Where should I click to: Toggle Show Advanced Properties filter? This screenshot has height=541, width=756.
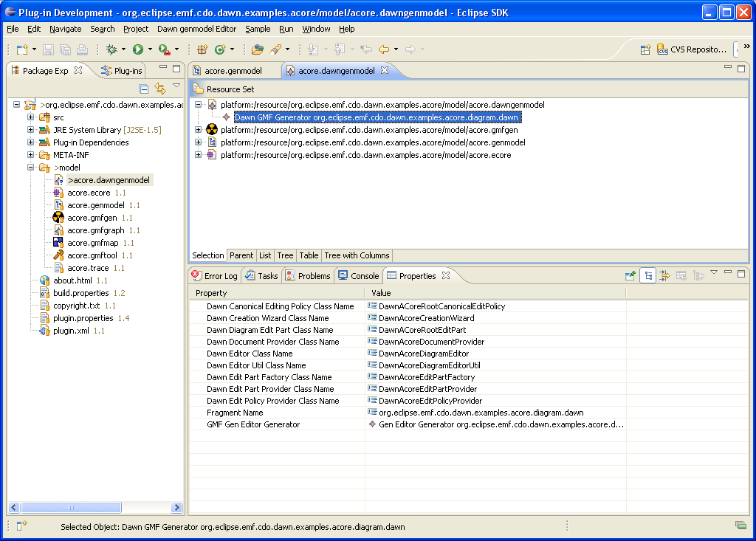pyautogui.click(x=664, y=276)
